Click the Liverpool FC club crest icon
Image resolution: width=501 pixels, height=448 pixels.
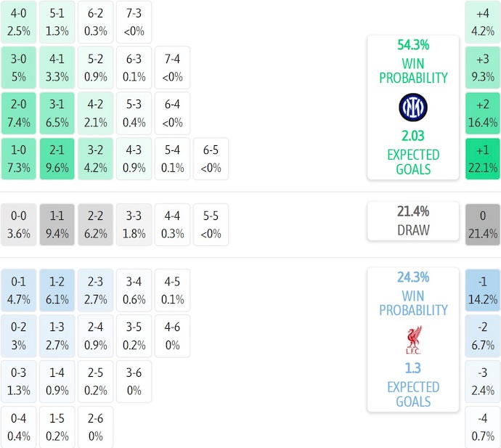(x=413, y=341)
